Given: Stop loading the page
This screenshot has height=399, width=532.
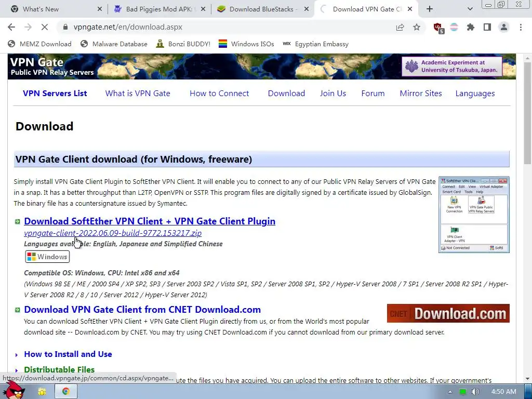Looking at the screenshot, I should click(x=45, y=27).
